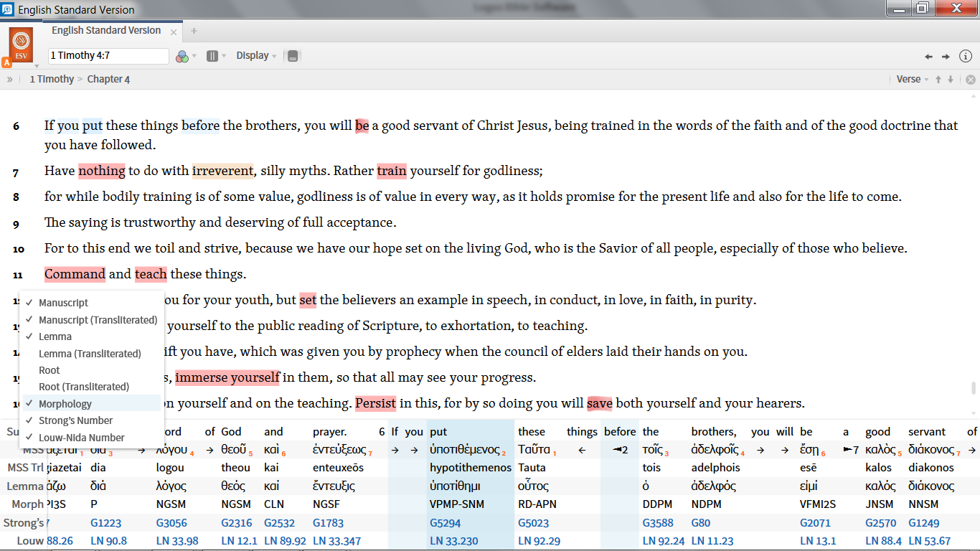980x551 pixels.
Task: Click manuscript word ὑποτιθέμενος
Action: click(465, 450)
